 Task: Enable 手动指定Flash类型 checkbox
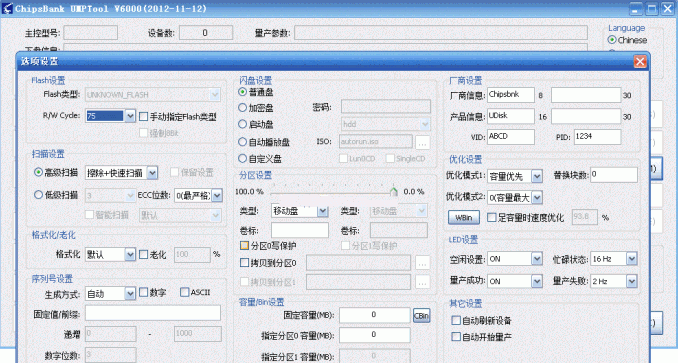(144, 116)
